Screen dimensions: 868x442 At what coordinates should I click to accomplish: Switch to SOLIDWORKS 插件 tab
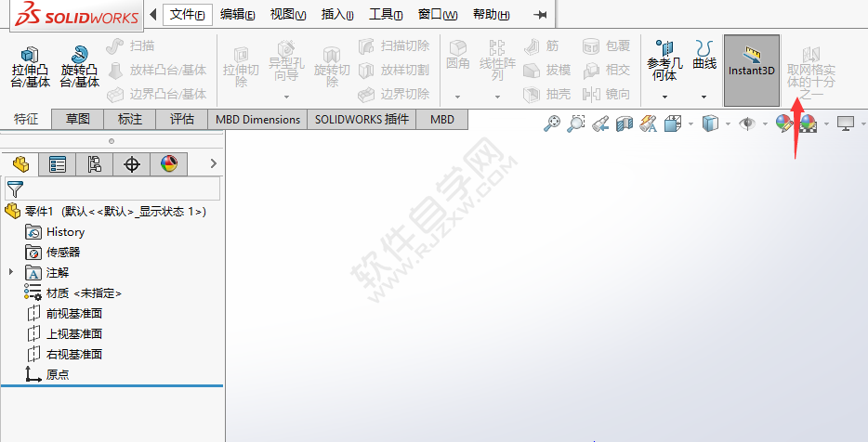[x=362, y=119]
